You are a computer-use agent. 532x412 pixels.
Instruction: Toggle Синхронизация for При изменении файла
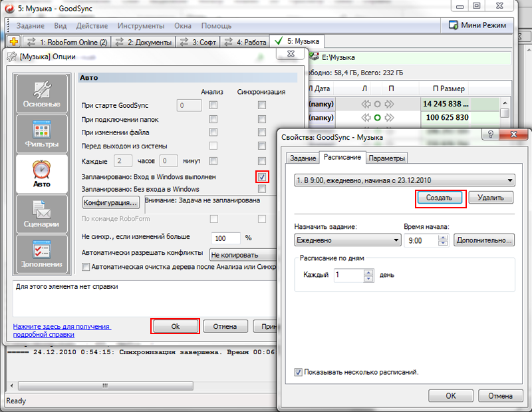coord(261,132)
